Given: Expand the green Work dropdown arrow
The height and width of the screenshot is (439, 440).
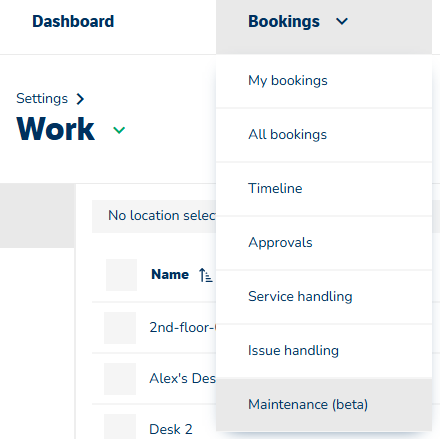Looking at the screenshot, I should pos(119,130).
